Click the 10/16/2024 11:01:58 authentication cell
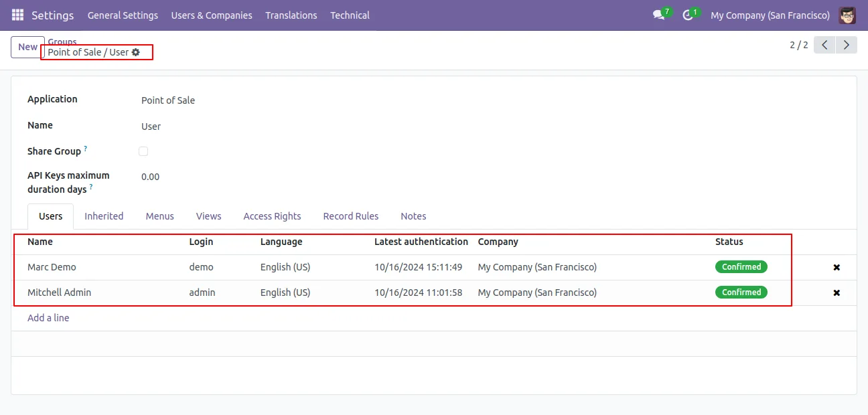 click(419, 293)
